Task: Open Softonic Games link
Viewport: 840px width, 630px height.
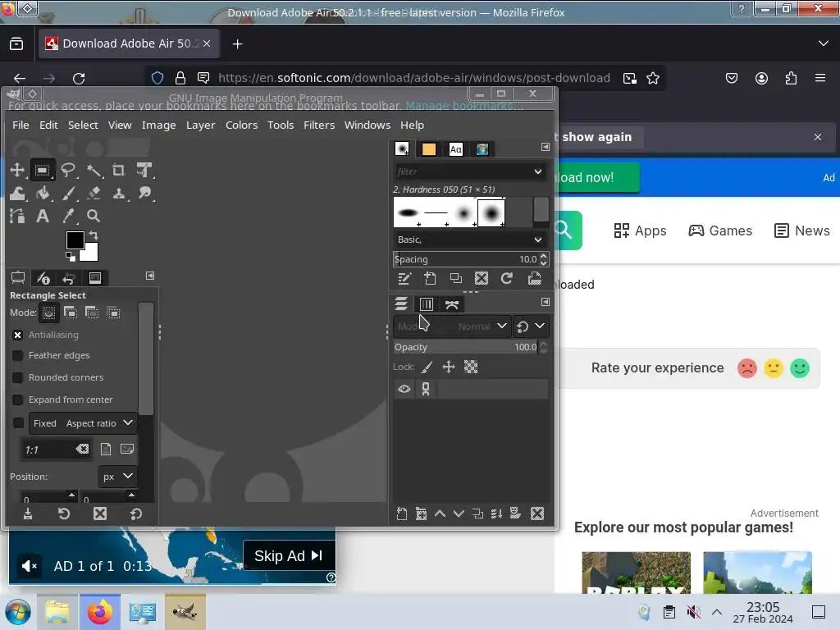Action: tap(720, 231)
